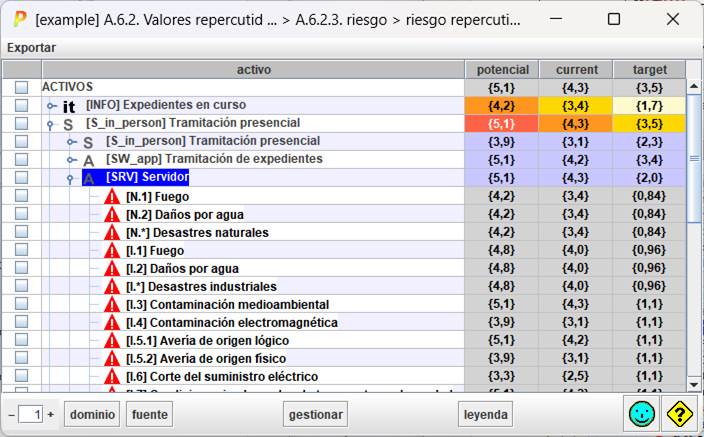This screenshot has height=437, width=704.
Task: Collapse the top-level [S_in_person] Tramitación presencial node
Action: (x=50, y=125)
